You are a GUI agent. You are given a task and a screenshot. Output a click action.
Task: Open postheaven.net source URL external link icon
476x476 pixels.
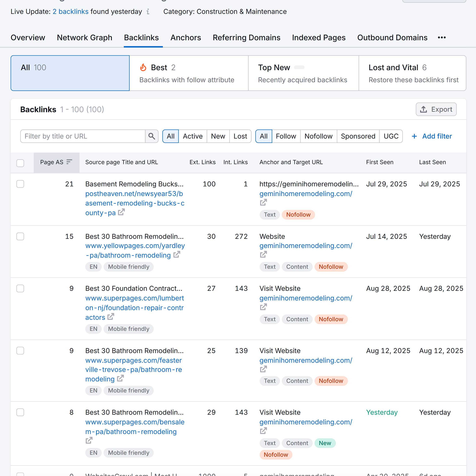(x=121, y=212)
